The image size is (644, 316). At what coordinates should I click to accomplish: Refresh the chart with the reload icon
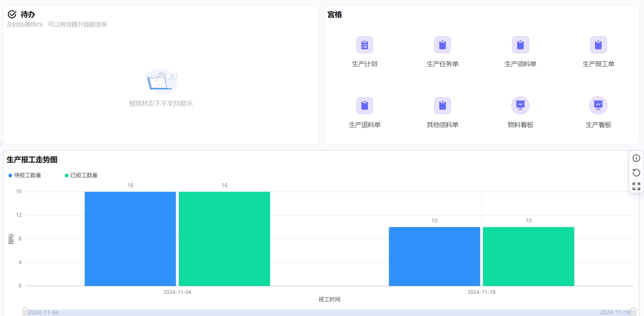click(636, 173)
